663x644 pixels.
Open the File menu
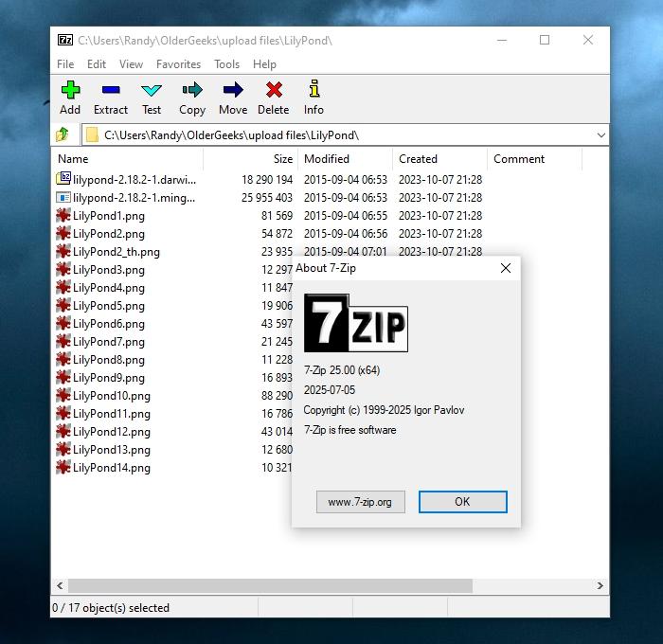65,64
